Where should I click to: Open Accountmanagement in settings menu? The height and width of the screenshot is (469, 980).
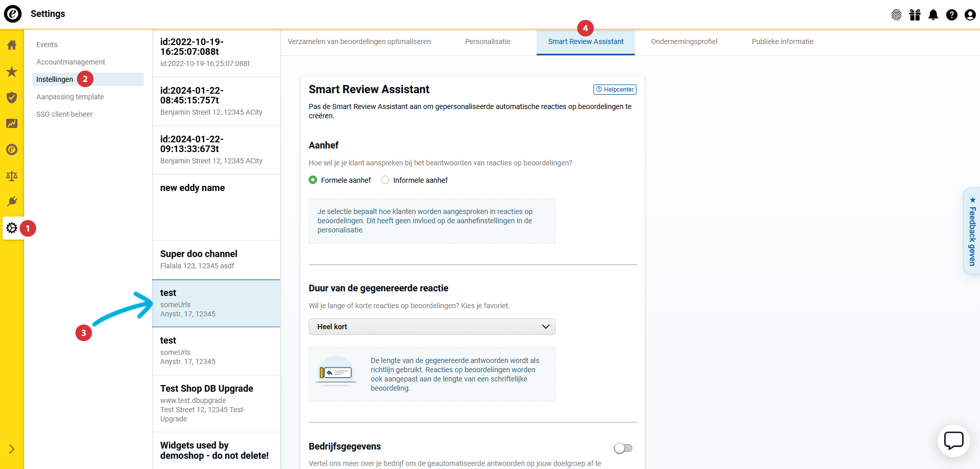pyautogui.click(x=71, y=62)
